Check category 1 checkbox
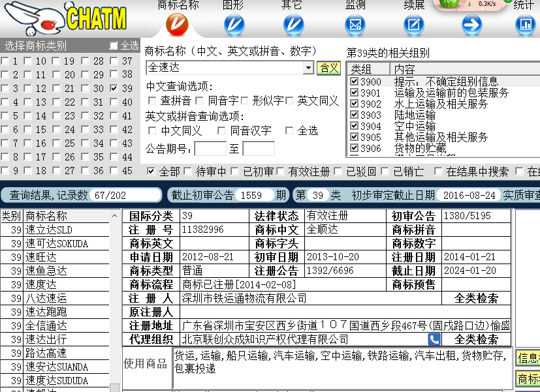540x392 pixels. pos(5,61)
